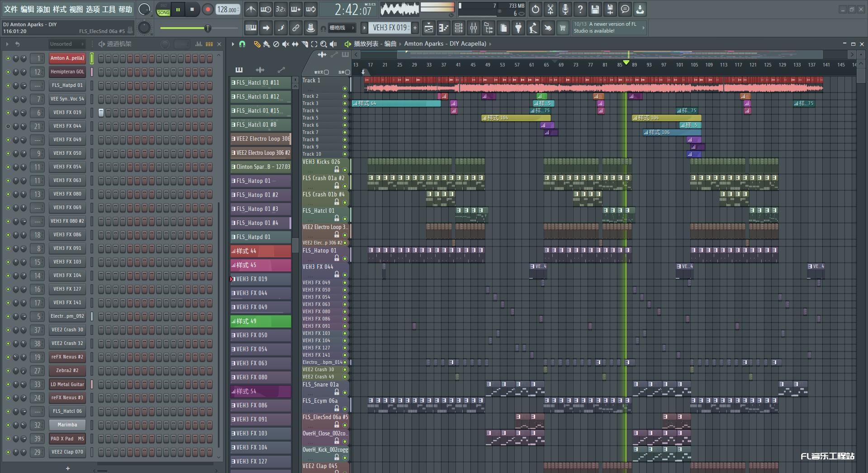Add a channel with the bottom plus button
Screen dimensions: 868x473
[x=68, y=468]
